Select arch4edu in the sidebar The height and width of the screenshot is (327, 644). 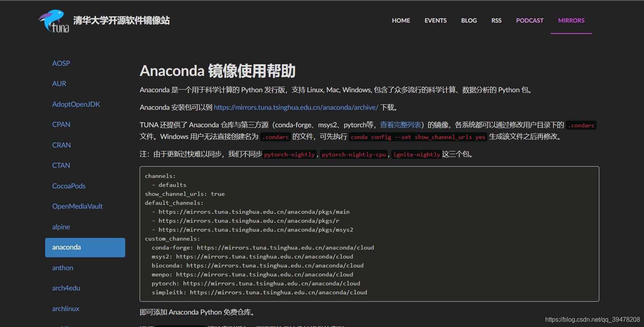[x=66, y=288]
